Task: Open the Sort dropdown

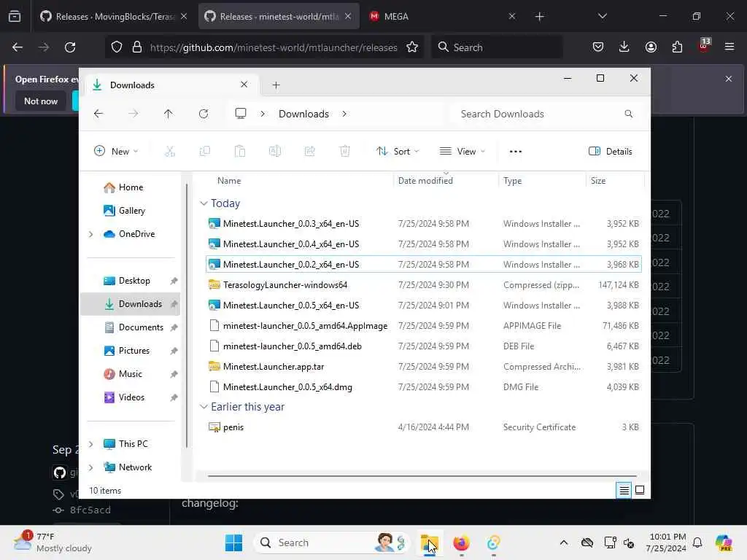Action: 398,152
